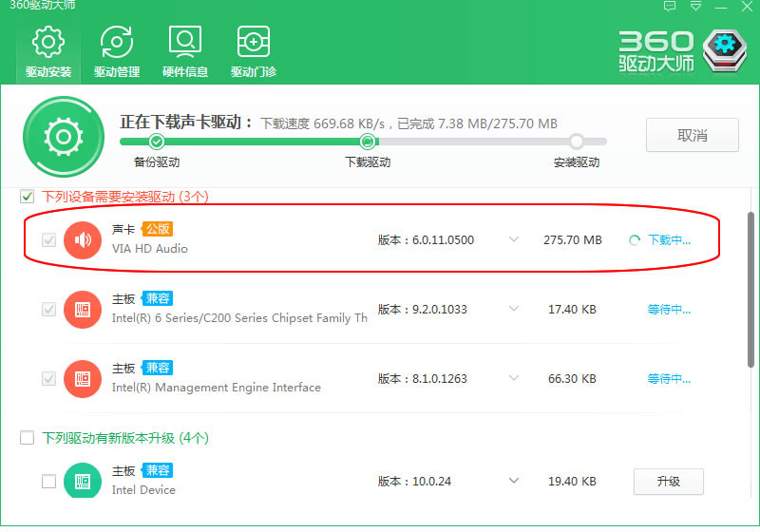Screen dimensions: 760x532
Task: Check the 下列驱动有新版本升级 group checkbox
Action: 28,438
